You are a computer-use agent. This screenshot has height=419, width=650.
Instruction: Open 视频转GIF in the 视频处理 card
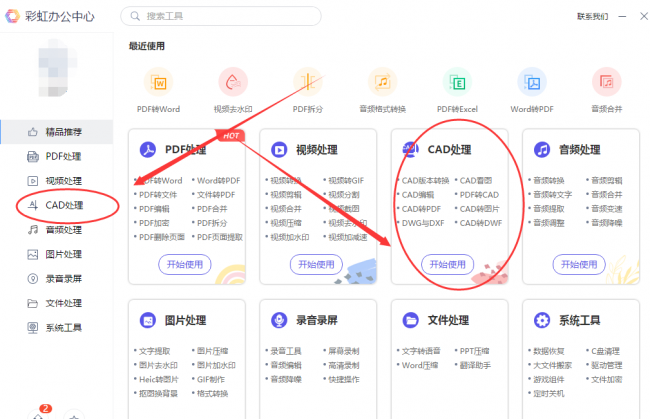pyautogui.click(x=346, y=181)
